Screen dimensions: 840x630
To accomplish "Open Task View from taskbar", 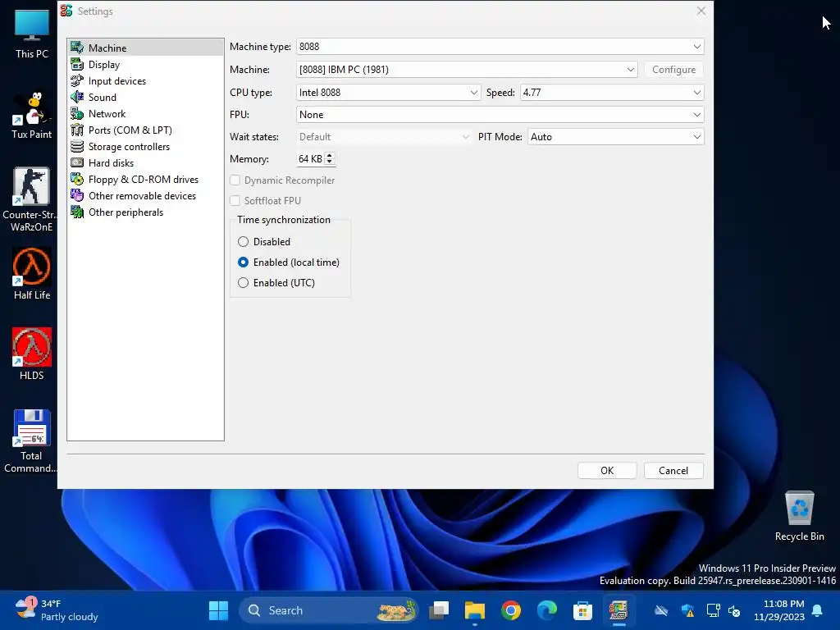I will coord(440,610).
